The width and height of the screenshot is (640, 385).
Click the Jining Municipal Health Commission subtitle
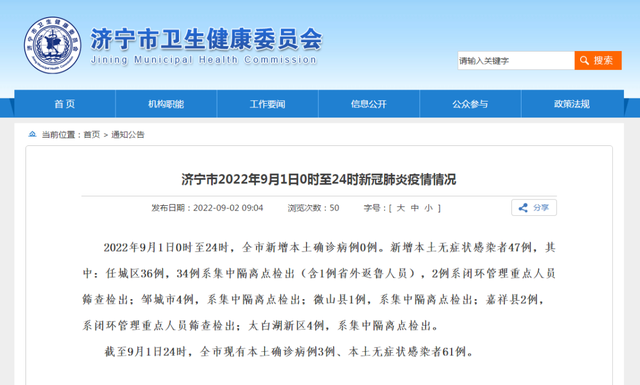(204, 60)
